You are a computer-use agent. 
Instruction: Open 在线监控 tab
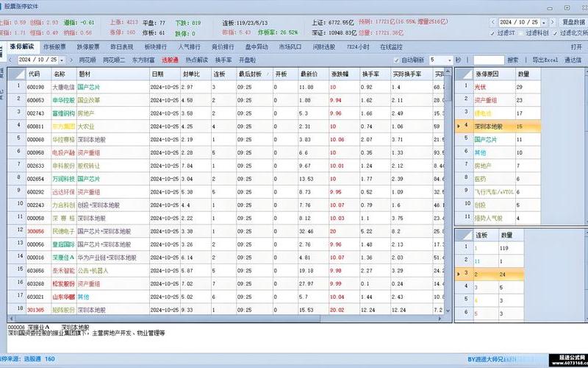[x=391, y=47]
